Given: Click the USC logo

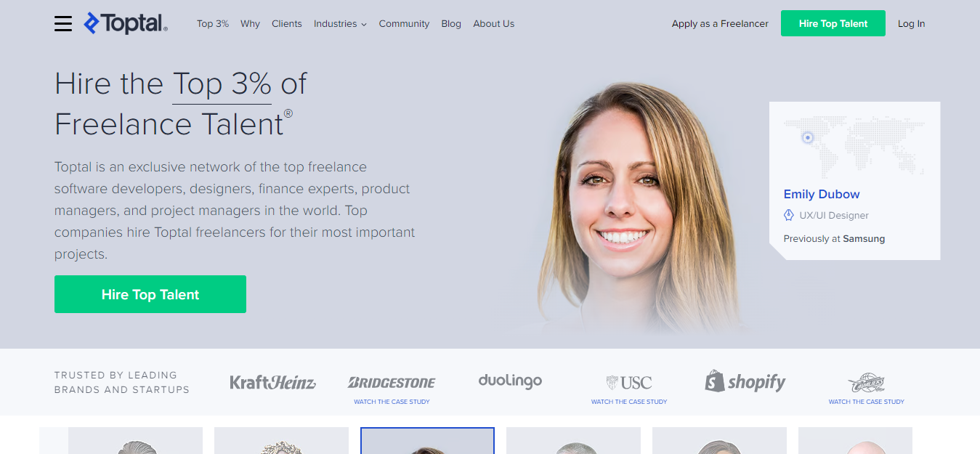Looking at the screenshot, I should 629,382.
